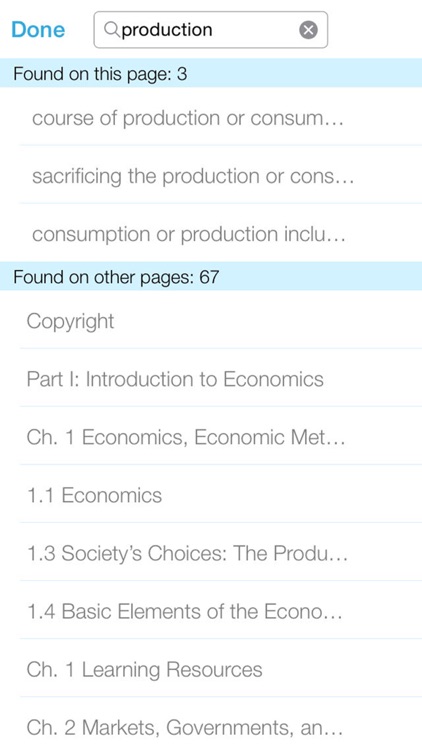Open result 'consumption or production inclu…'
Viewport: 422px width, 750px height.
click(x=221, y=234)
